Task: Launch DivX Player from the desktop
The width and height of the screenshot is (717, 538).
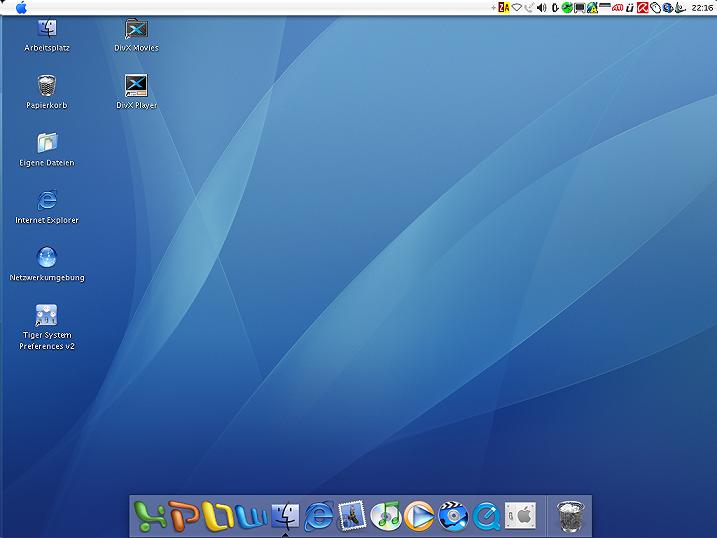Action: coord(137,86)
